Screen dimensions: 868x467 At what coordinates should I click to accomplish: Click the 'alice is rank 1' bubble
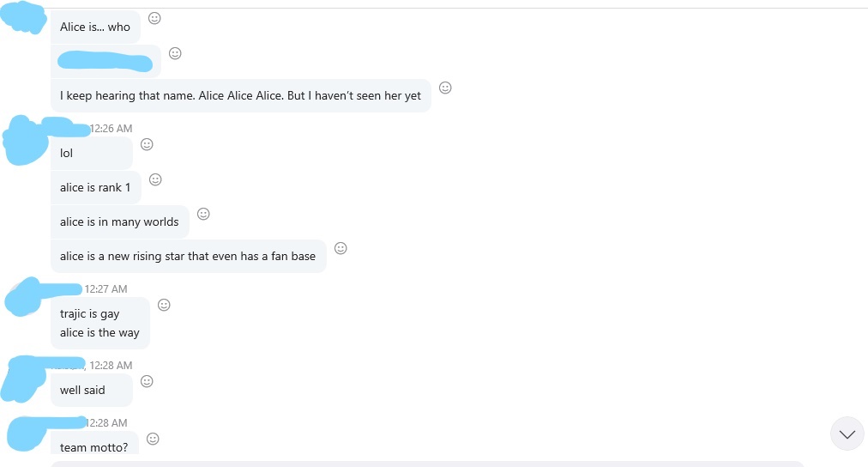click(96, 187)
